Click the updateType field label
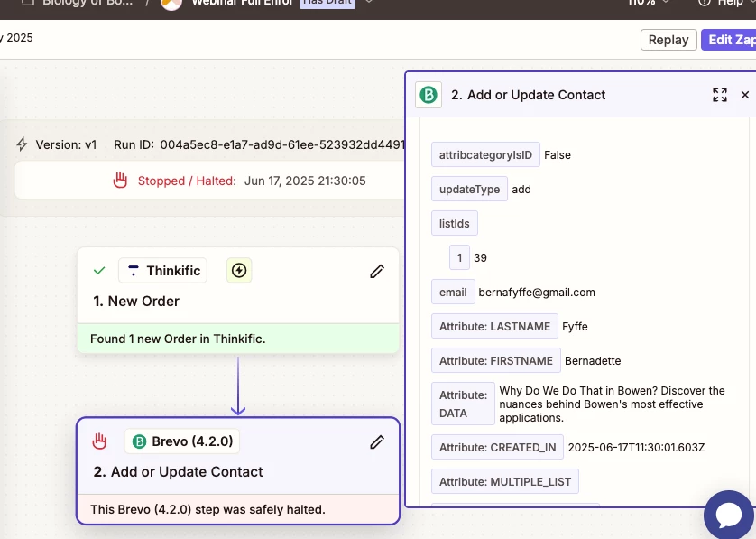 (469, 190)
